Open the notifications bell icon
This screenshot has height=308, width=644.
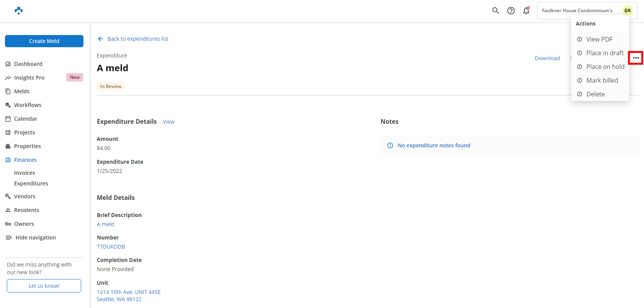click(526, 11)
